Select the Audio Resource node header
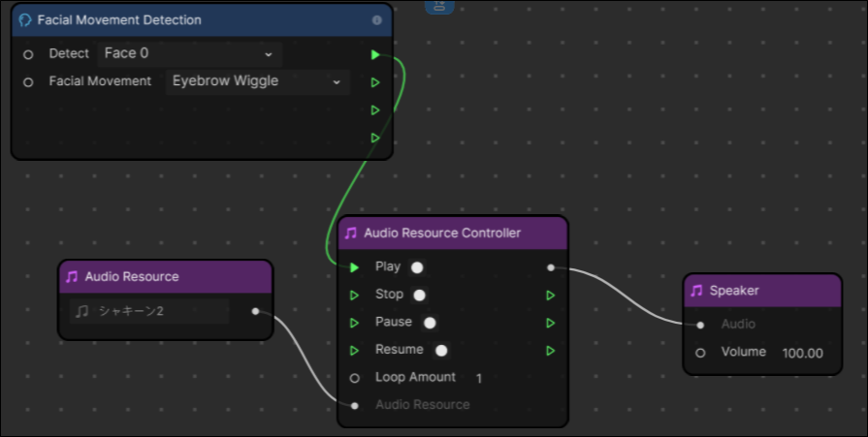The width and height of the screenshot is (868, 437). tap(166, 276)
